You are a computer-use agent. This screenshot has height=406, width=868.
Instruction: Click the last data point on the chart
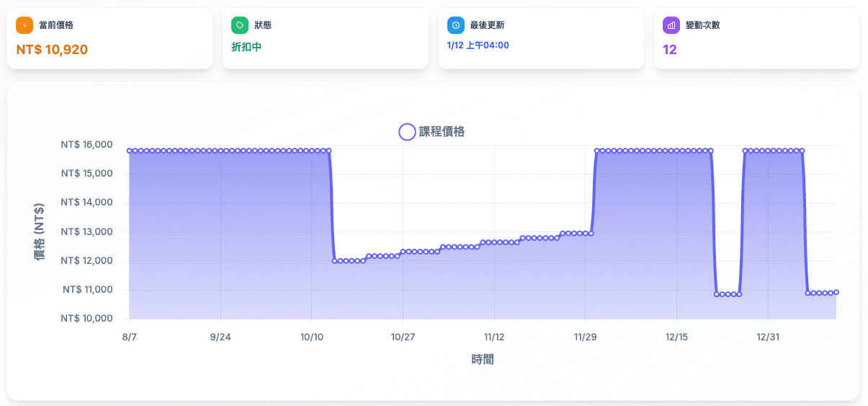coord(836,292)
